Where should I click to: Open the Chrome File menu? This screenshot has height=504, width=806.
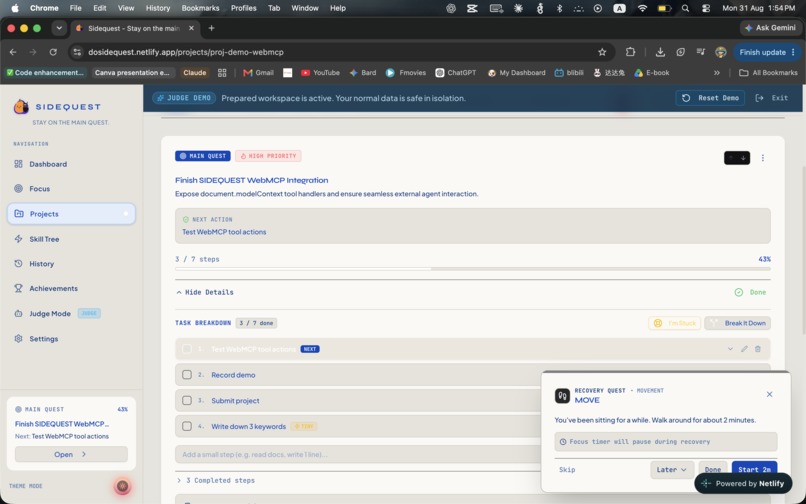click(76, 8)
